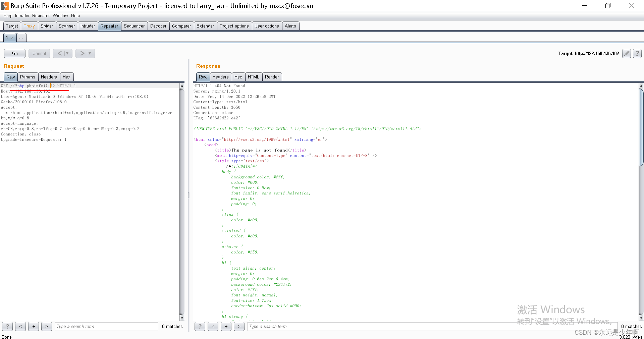Click response search previous match button

(x=213, y=326)
